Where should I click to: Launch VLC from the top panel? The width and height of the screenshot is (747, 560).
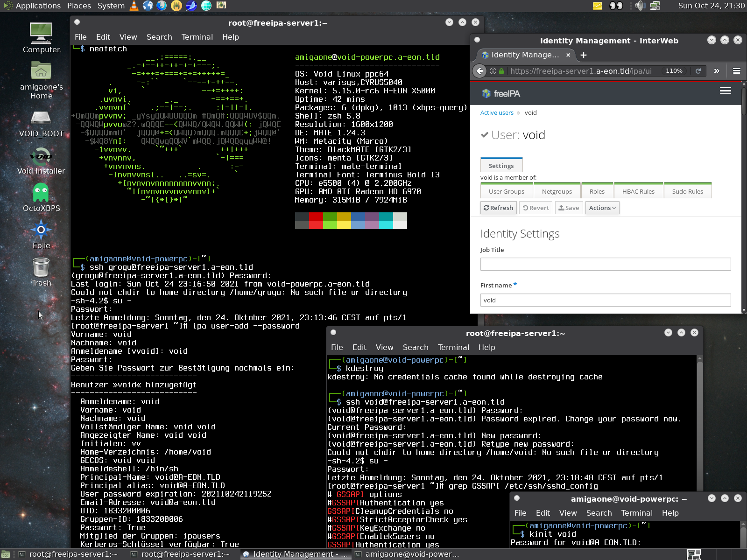click(x=134, y=6)
